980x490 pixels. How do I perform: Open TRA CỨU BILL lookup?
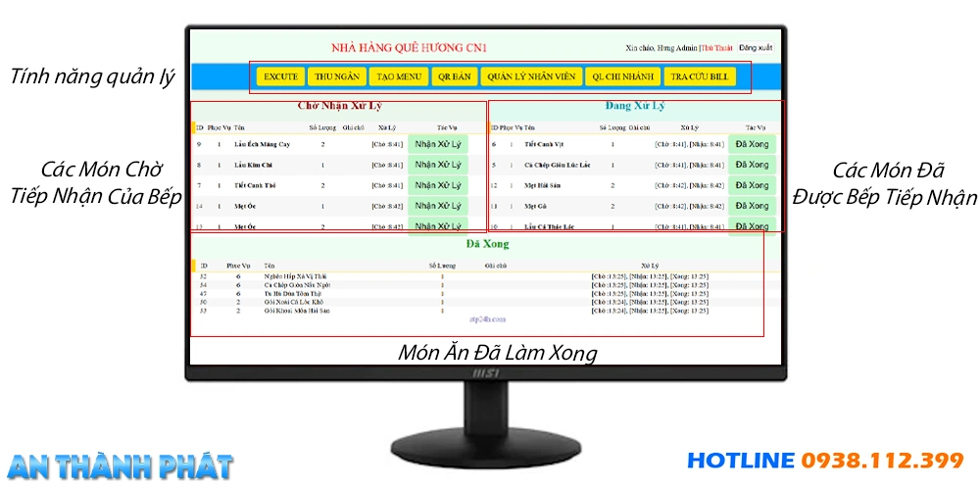[700, 76]
